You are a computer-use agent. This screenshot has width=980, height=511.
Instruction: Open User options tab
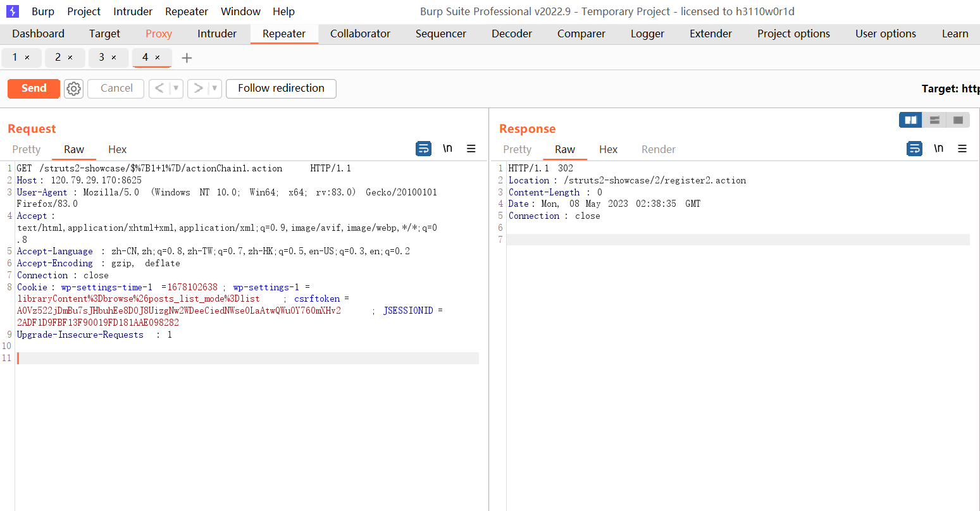click(x=886, y=34)
